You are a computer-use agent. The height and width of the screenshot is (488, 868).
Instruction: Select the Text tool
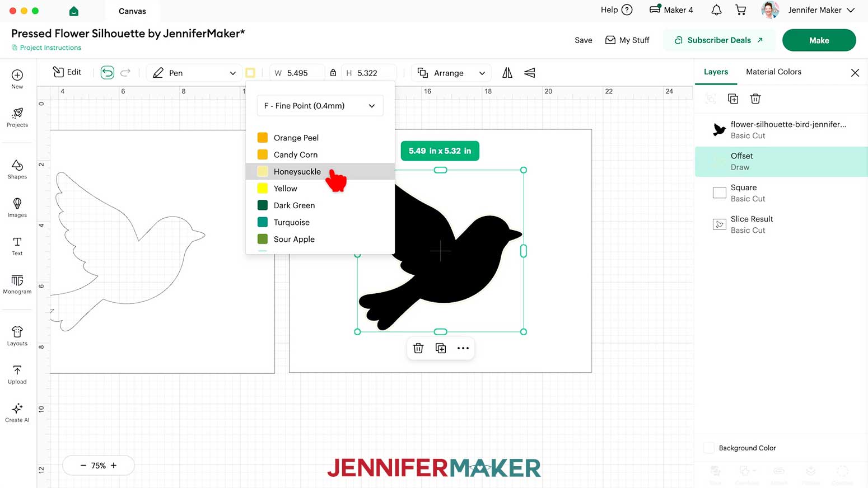click(17, 246)
